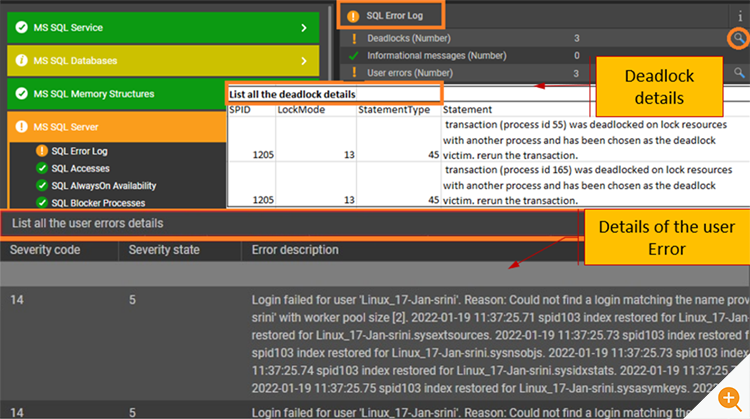Click MS SQL Memory Structures check icon
Image resolution: width=750 pixels, height=419 pixels.
pyautogui.click(x=22, y=93)
